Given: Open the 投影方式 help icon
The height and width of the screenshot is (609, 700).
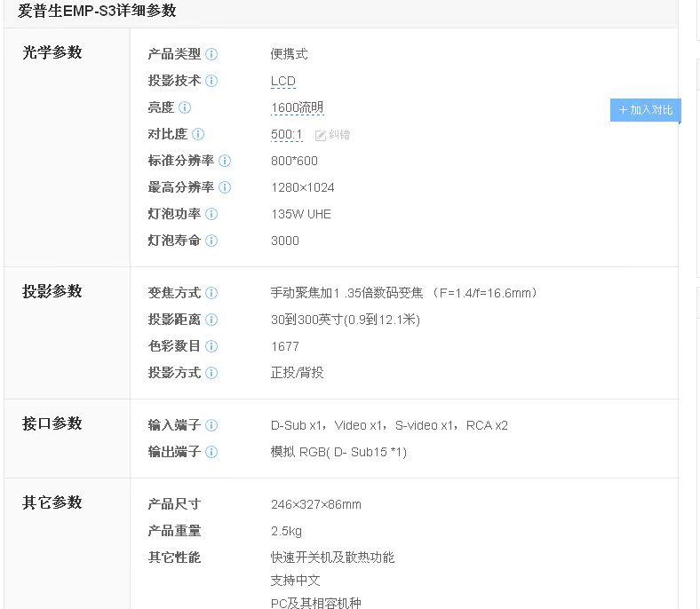Looking at the screenshot, I should point(211,373).
